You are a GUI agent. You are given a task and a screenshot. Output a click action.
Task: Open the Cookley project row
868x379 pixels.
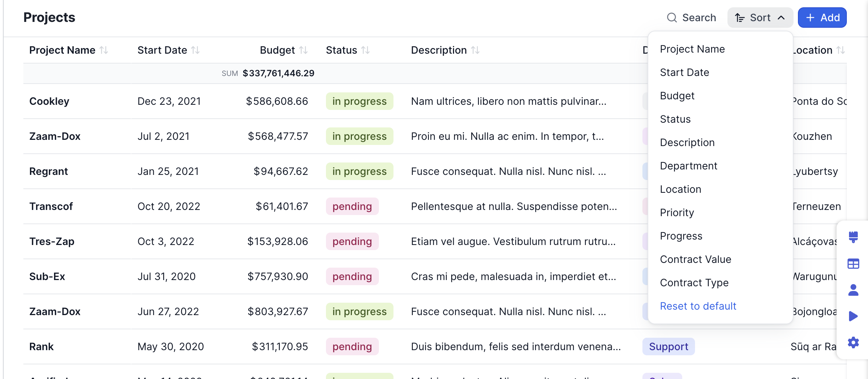coord(49,101)
